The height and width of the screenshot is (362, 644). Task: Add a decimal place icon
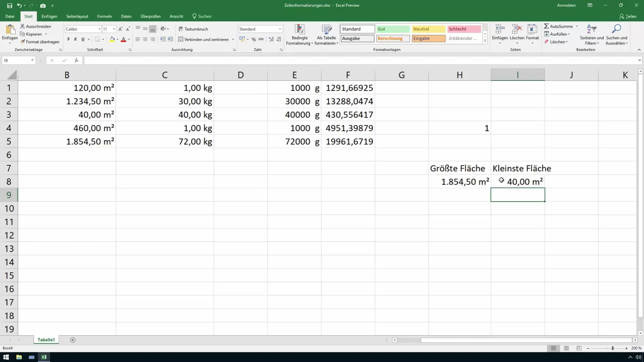click(271, 39)
